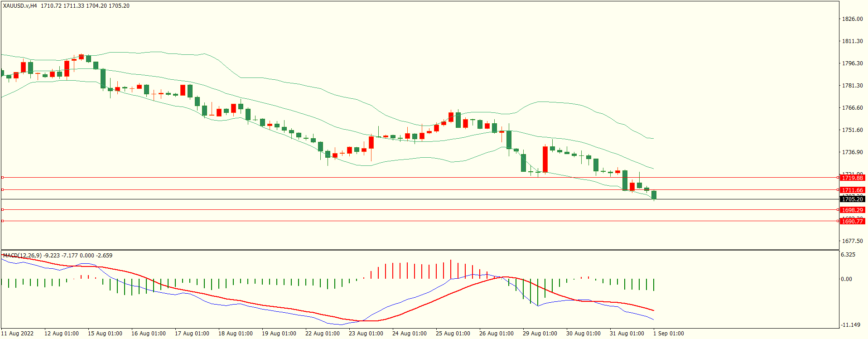
Task: Click the 1766.60 price scale value
Action: click(852, 108)
